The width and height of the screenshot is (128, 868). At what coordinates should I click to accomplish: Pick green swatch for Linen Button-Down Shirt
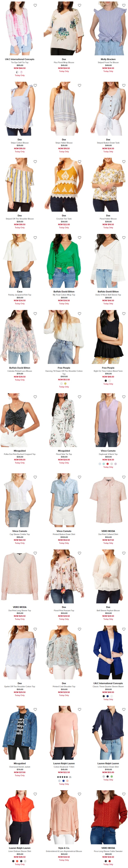tap(111, 776)
